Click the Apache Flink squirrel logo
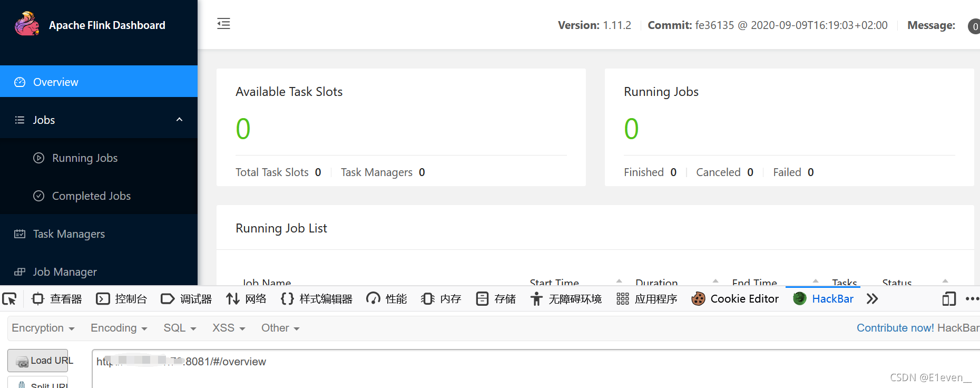 coord(27,24)
